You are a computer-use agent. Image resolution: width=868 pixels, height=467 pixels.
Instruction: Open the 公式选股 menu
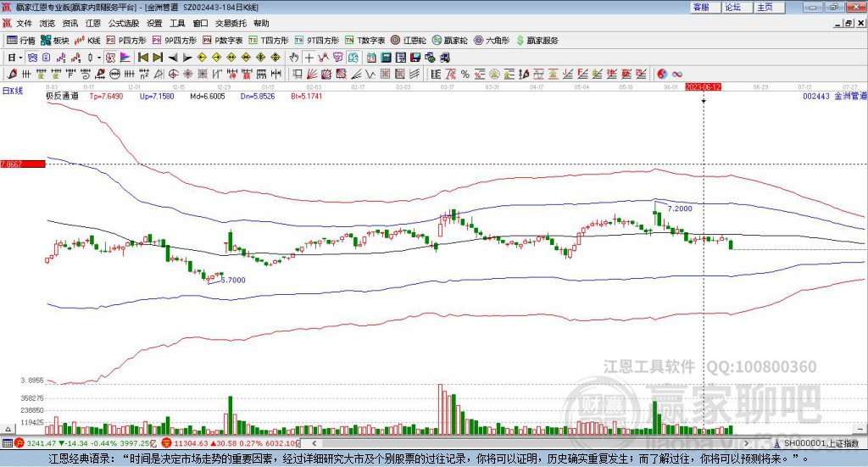click(x=124, y=23)
